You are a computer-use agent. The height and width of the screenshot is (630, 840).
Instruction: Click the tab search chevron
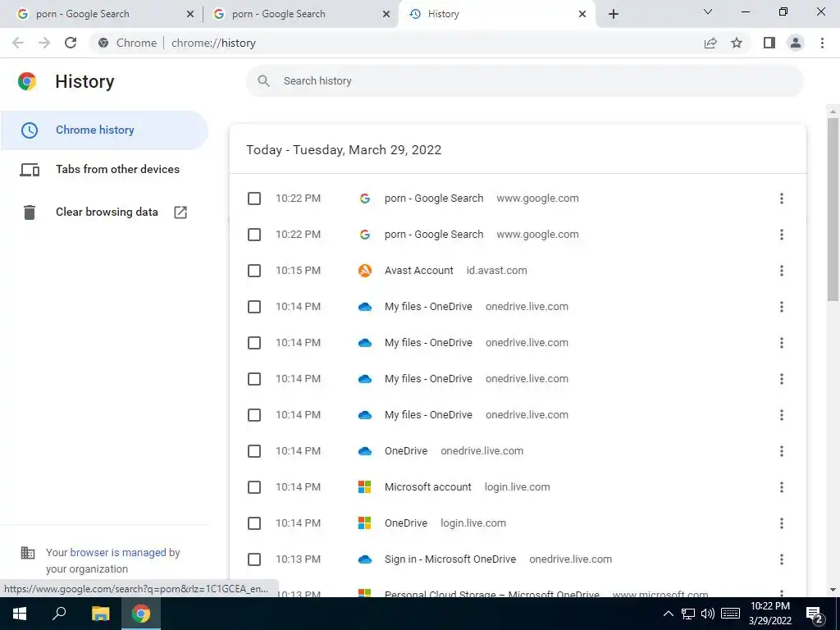[x=708, y=11]
